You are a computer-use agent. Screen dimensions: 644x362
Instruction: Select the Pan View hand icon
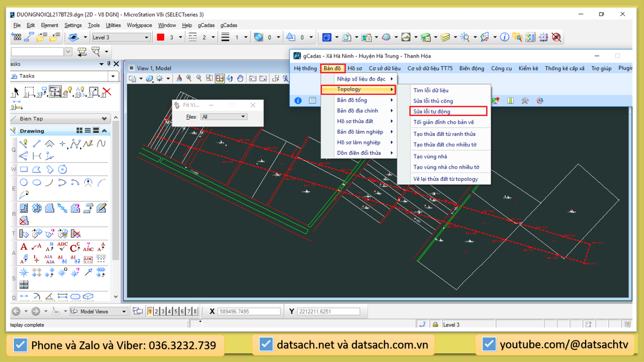(x=240, y=78)
